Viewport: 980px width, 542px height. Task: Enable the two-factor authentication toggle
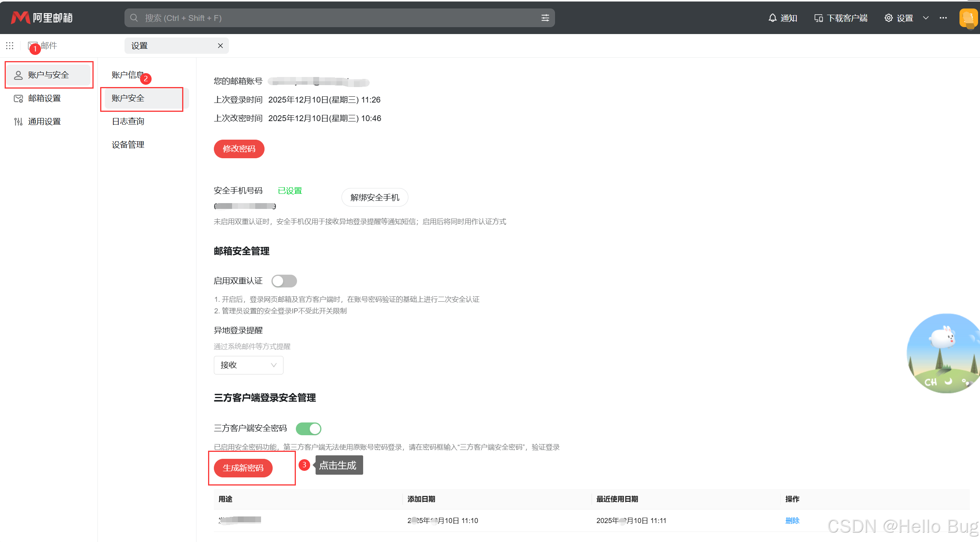pos(284,281)
